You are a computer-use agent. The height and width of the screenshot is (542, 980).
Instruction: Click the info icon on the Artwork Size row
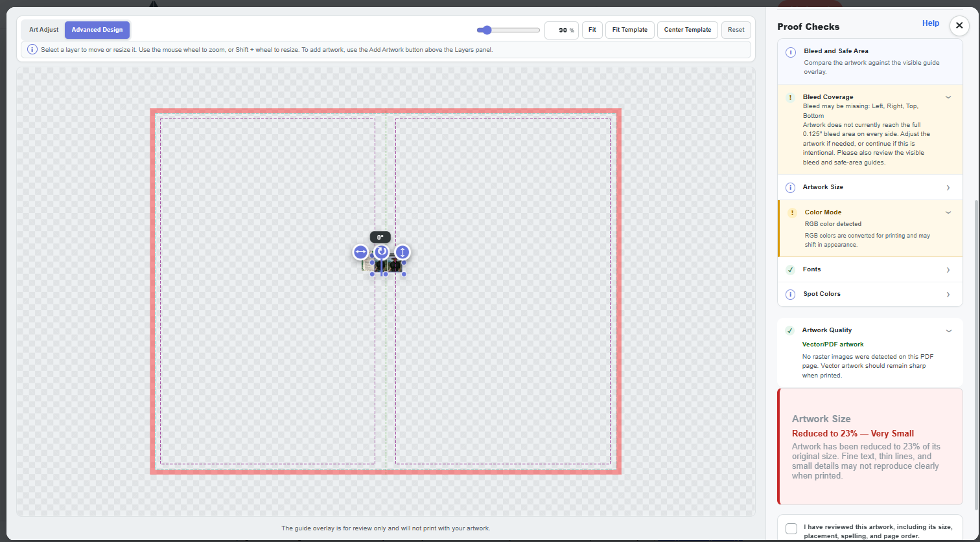click(790, 188)
